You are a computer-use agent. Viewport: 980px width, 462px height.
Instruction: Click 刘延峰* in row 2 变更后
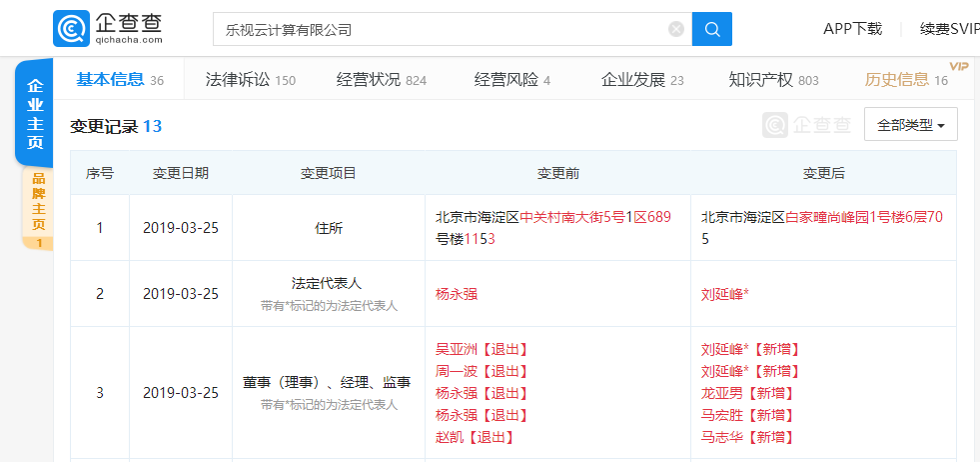tap(725, 294)
